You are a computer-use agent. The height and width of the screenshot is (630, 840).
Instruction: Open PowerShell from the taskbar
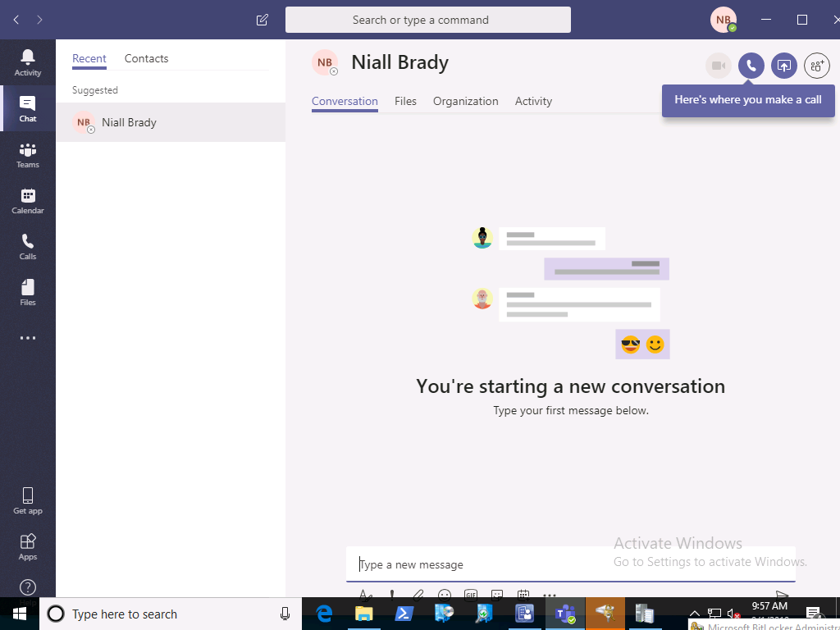[404, 614]
